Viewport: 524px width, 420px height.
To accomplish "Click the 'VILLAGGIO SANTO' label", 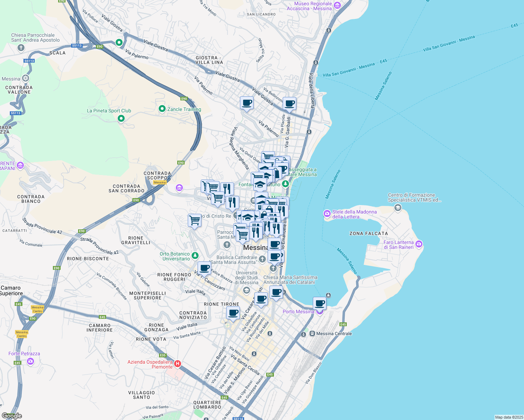I will pos(142,395).
